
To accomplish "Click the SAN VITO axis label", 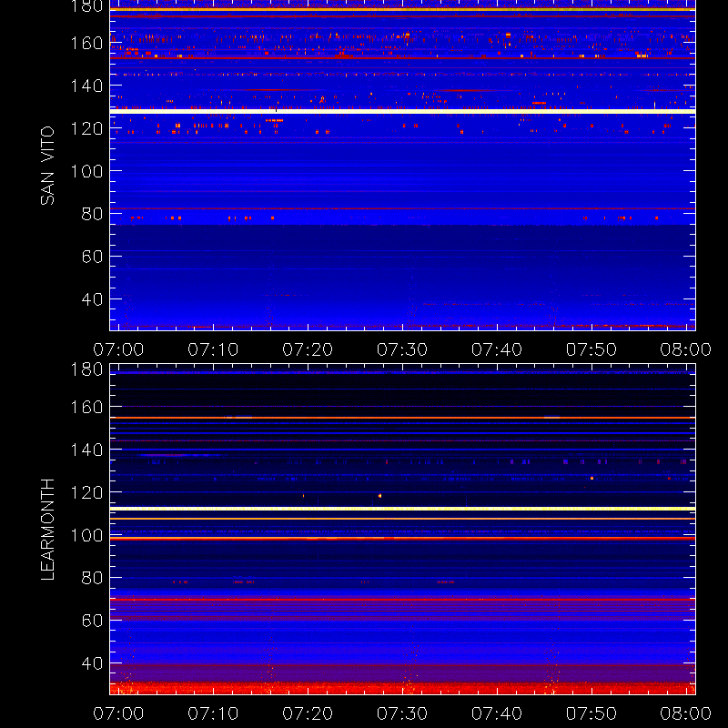I will (x=47, y=166).
